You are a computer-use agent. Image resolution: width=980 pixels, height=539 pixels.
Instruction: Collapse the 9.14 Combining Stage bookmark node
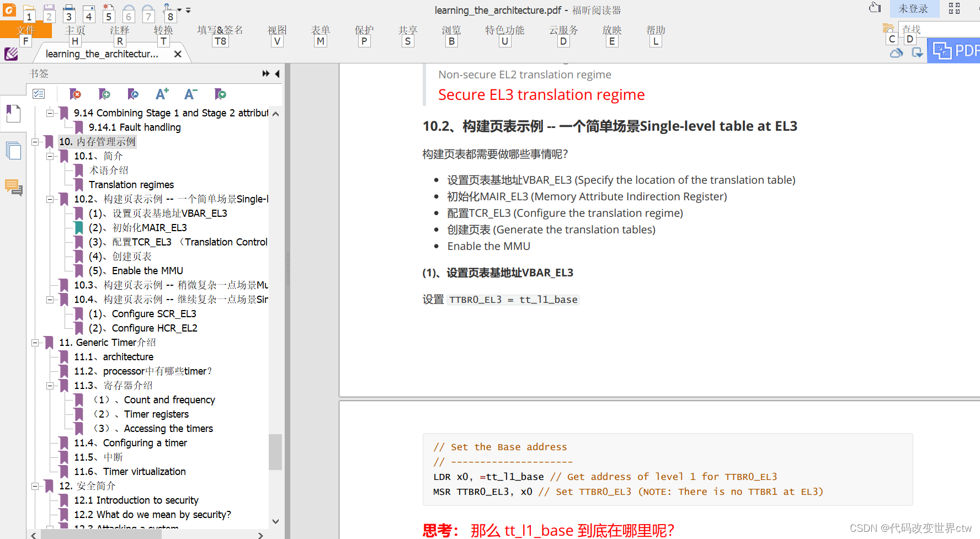50,113
